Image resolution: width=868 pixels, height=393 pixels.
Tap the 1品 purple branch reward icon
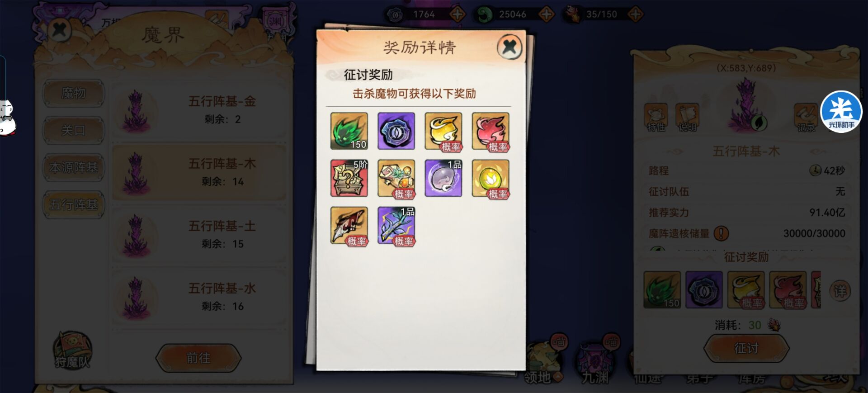coord(396,225)
